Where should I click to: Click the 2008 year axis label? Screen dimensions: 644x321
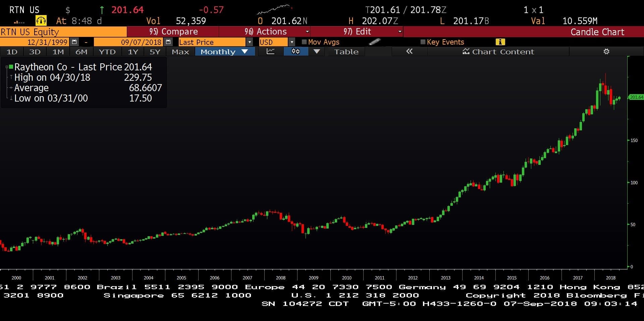tap(281, 278)
